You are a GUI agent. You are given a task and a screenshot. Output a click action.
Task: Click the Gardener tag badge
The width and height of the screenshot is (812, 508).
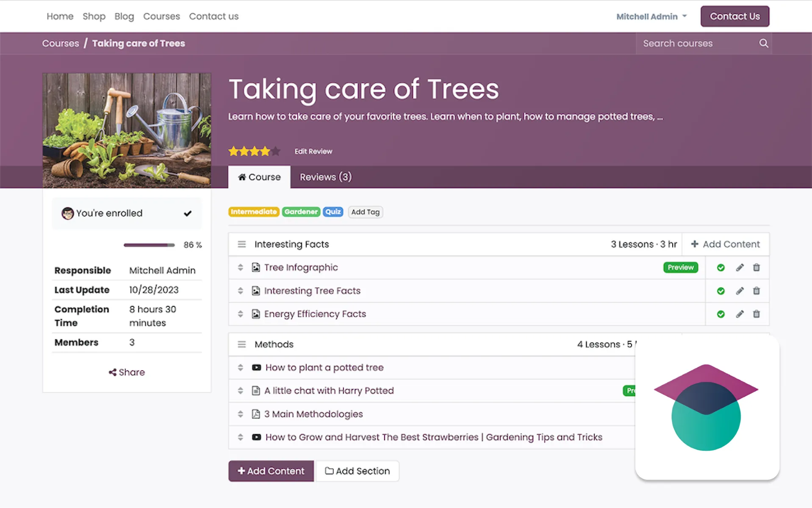pyautogui.click(x=301, y=212)
